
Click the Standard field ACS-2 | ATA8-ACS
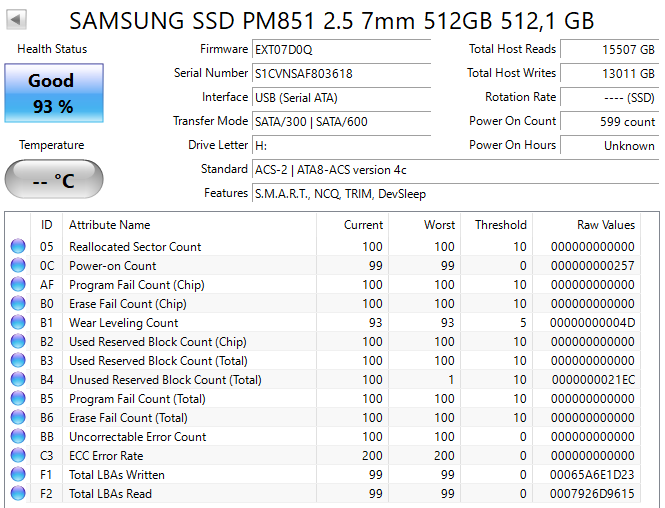point(455,170)
